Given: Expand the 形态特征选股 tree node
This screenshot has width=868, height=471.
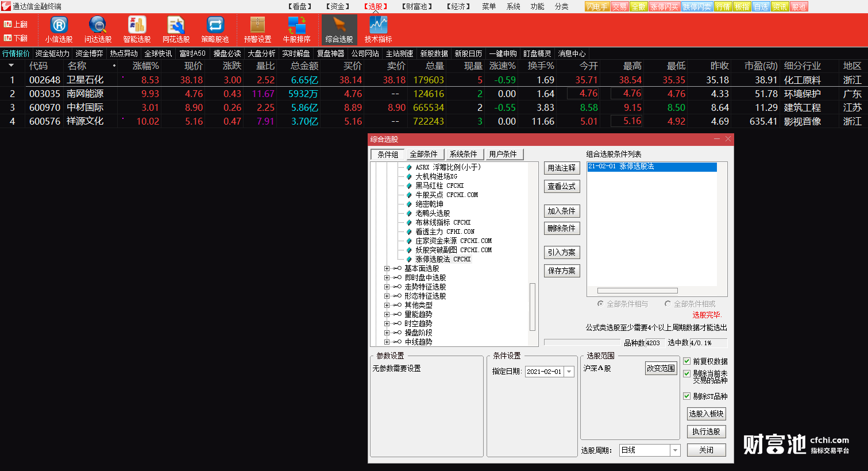Looking at the screenshot, I should point(387,296).
